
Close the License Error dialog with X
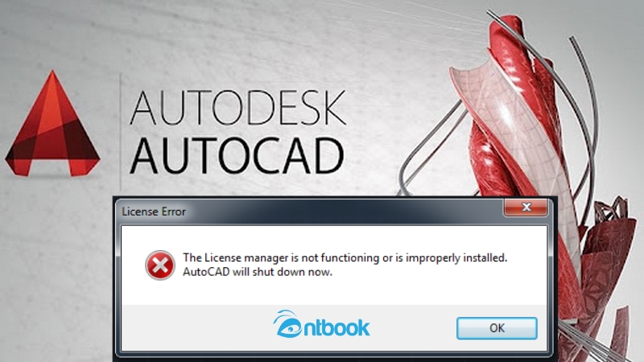coord(526,208)
